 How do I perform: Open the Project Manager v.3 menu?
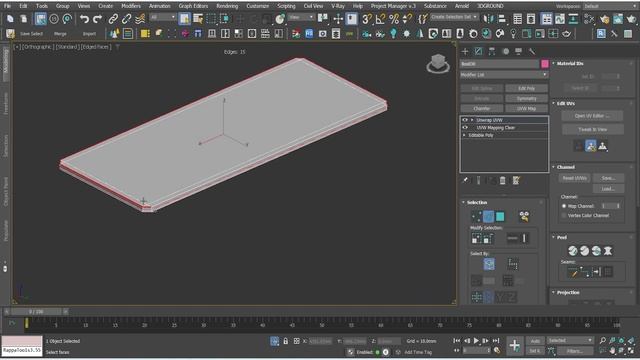click(393, 6)
